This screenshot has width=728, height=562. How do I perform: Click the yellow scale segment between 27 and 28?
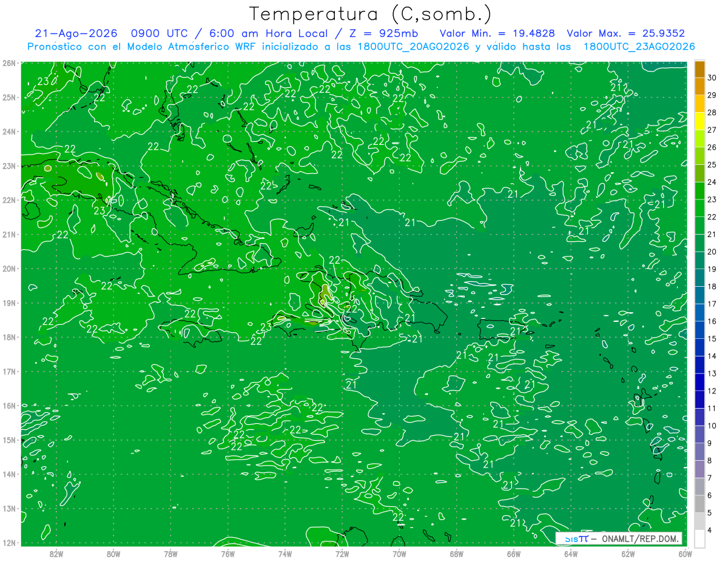pyautogui.click(x=699, y=121)
